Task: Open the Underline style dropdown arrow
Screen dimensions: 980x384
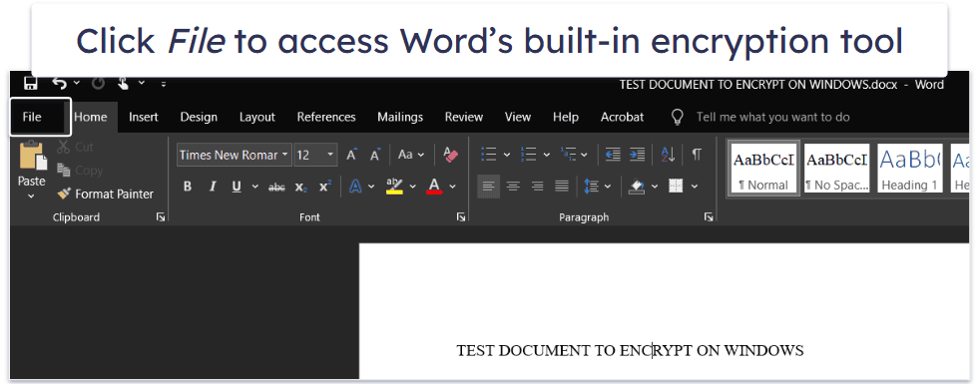Action: tap(255, 187)
